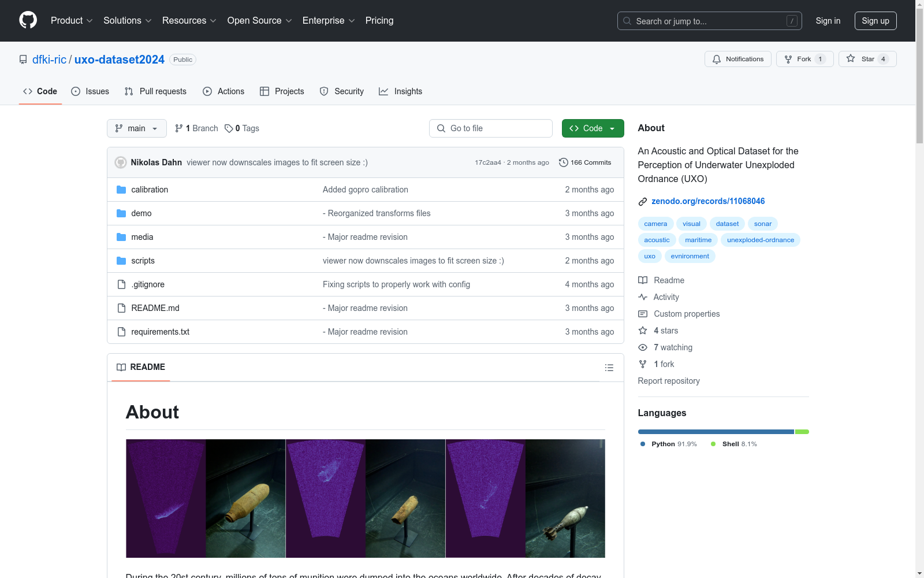Open the README outline icon

(609, 368)
